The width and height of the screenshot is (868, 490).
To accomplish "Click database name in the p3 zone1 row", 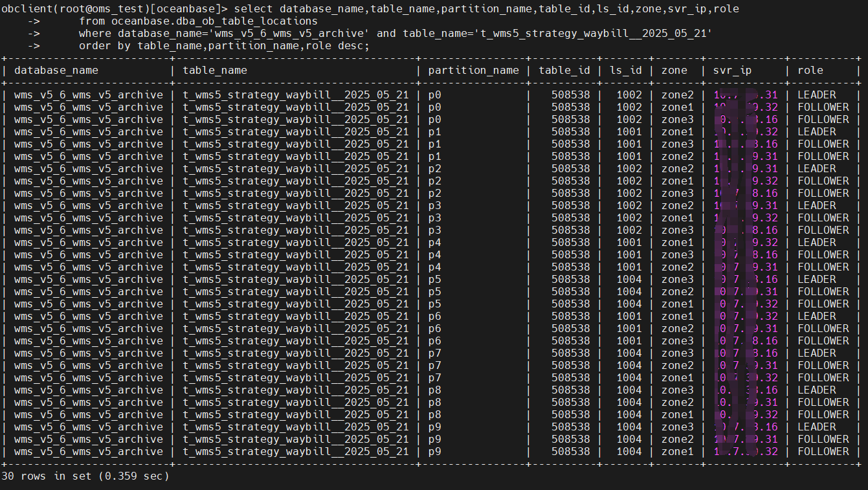I will point(89,218).
